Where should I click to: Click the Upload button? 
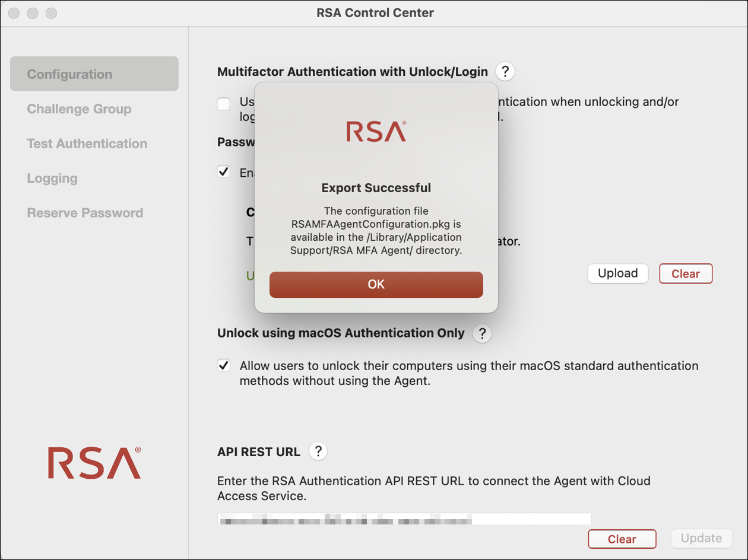tap(617, 273)
